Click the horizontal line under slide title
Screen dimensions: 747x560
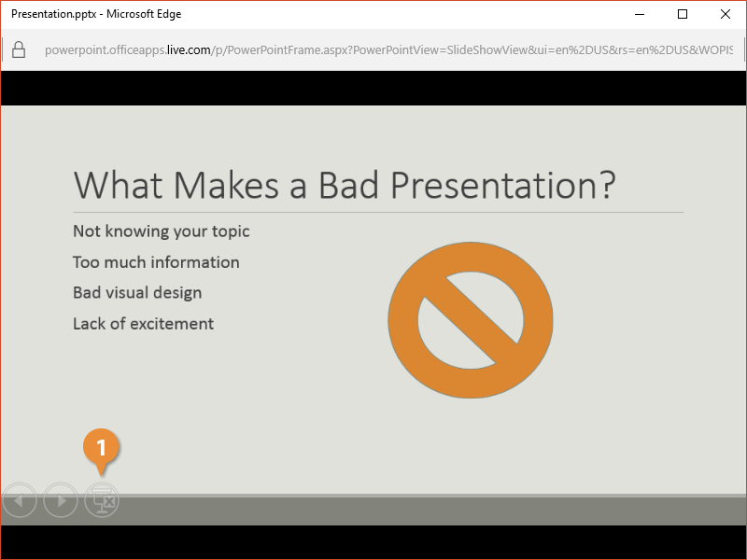(x=378, y=213)
